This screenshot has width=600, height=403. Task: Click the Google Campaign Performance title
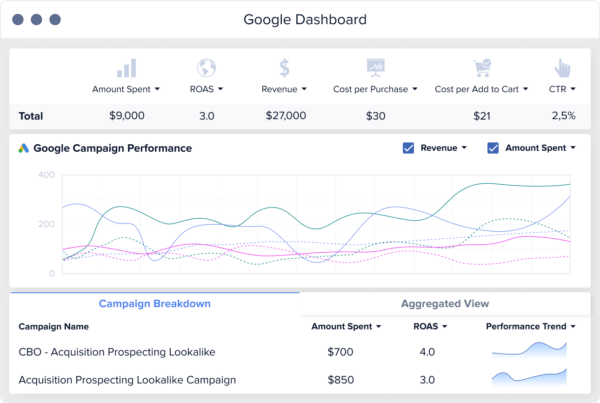coord(112,148)
